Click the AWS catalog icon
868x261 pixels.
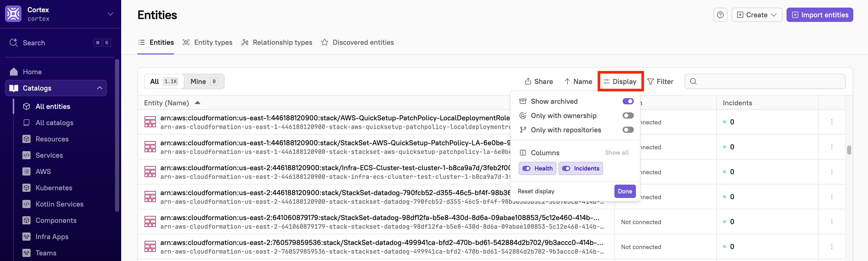(x=27, y=171)
